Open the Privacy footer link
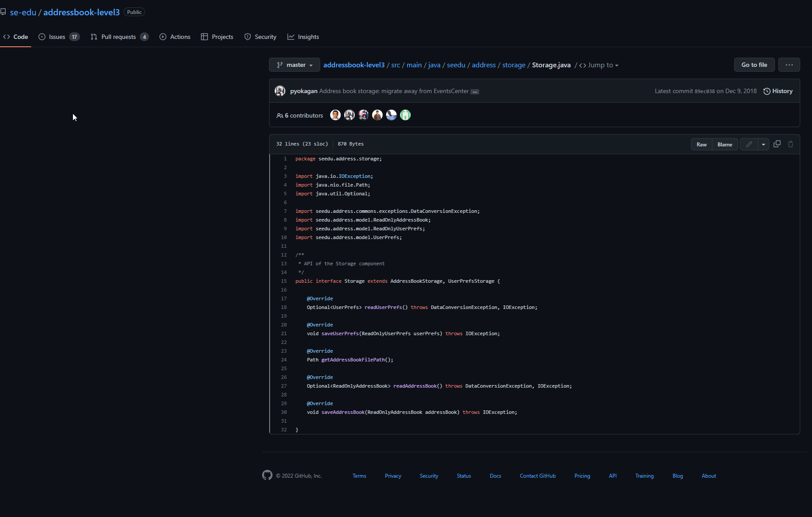Screen dimensions: 812x517 tap(393, 476)
